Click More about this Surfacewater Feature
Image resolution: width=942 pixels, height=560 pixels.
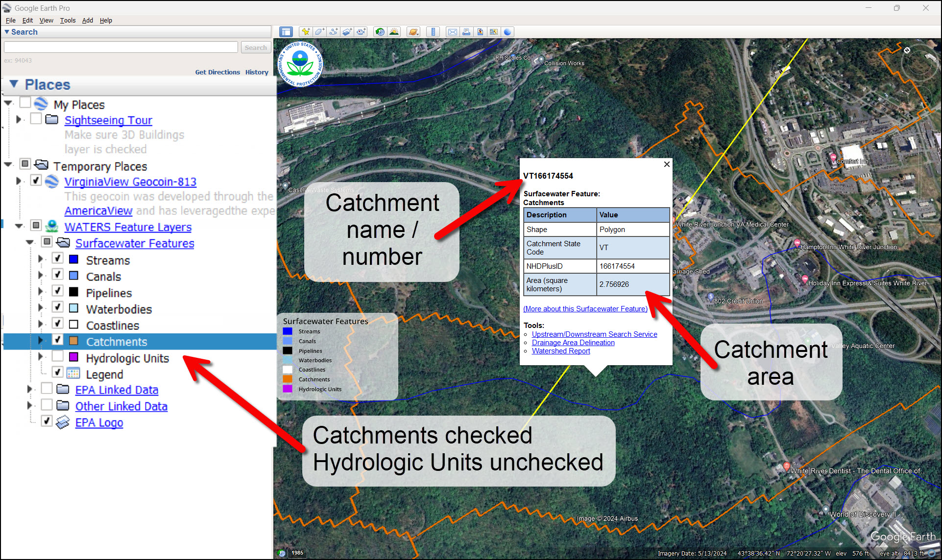585,309
